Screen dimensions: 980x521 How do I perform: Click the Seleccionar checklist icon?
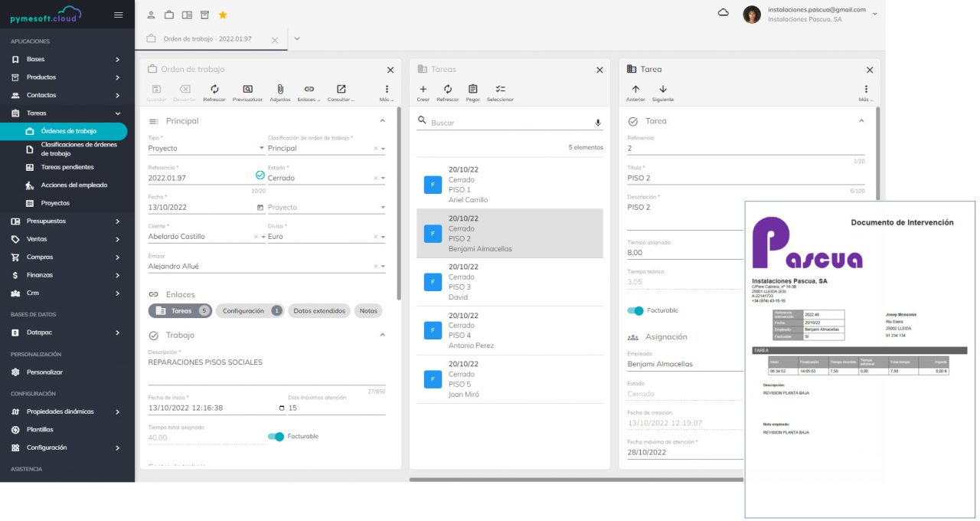(500, 90)
